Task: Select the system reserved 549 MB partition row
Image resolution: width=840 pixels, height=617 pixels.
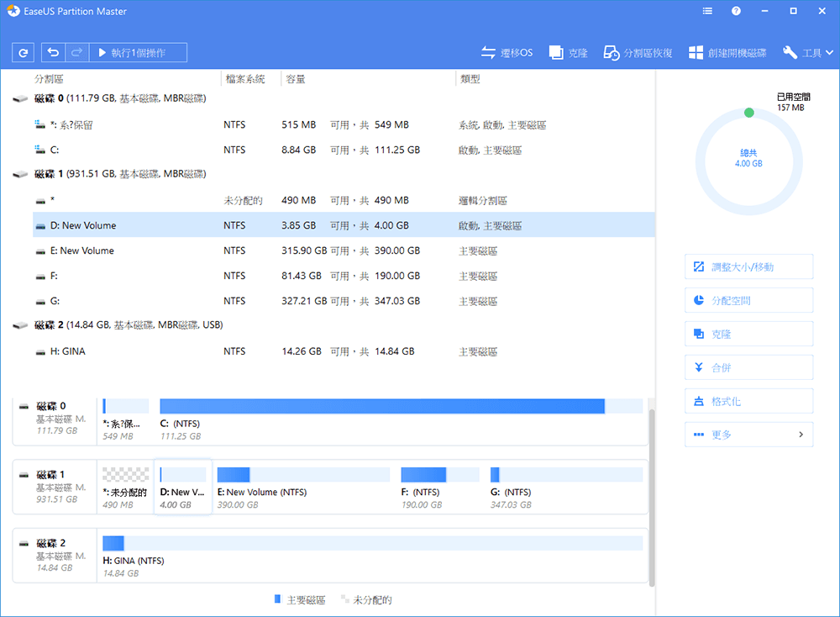Action: coord(344,125)
